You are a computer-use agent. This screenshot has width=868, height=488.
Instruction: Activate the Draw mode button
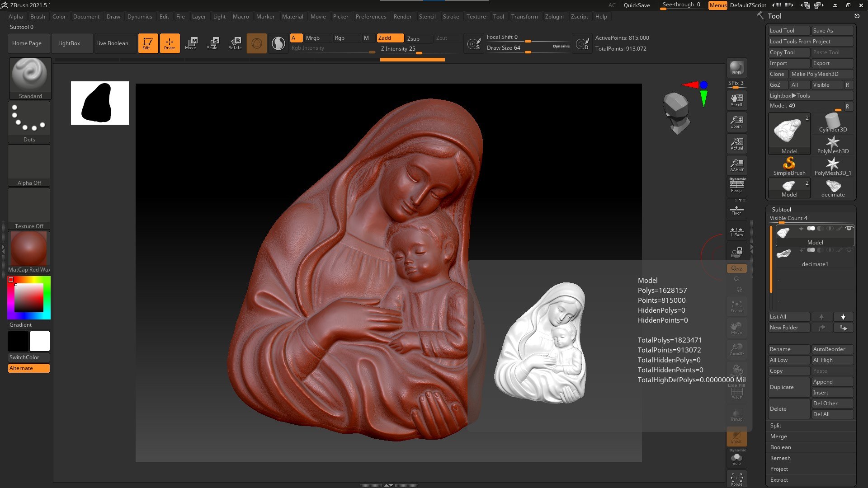[x=170, y=43]
